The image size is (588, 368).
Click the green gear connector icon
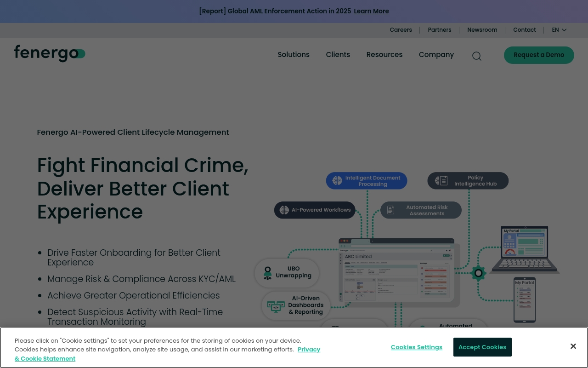(478, 273)
